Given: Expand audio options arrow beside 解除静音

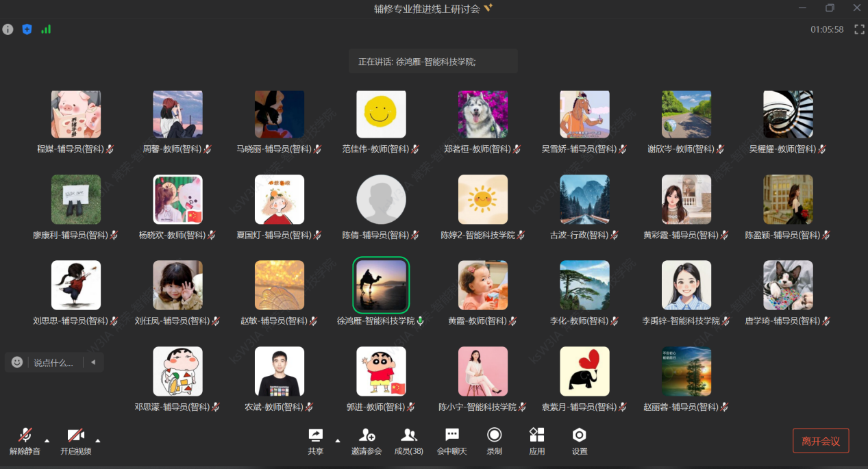Looking at the screenshot, I should (x=47, y=440).
